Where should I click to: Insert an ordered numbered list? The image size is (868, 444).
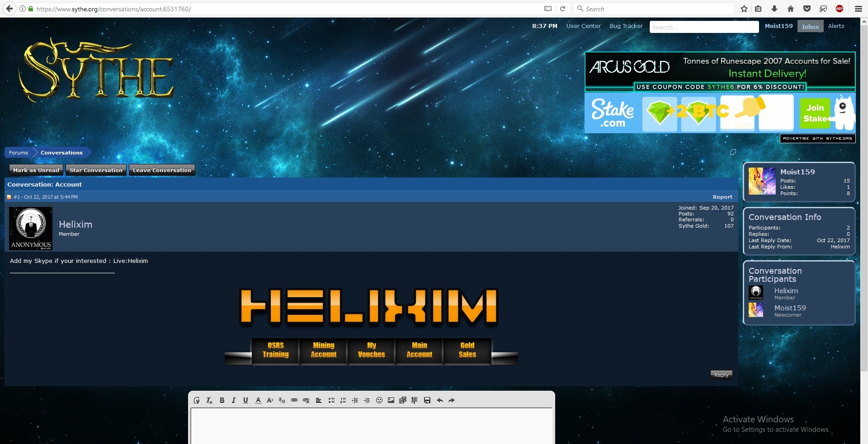pyautogui.click(x=343, y=400)
